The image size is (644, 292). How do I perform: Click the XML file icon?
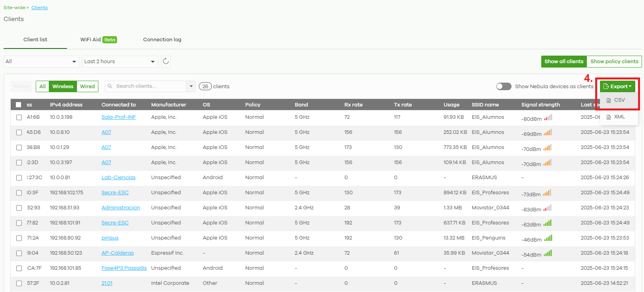tap(609, 117)
